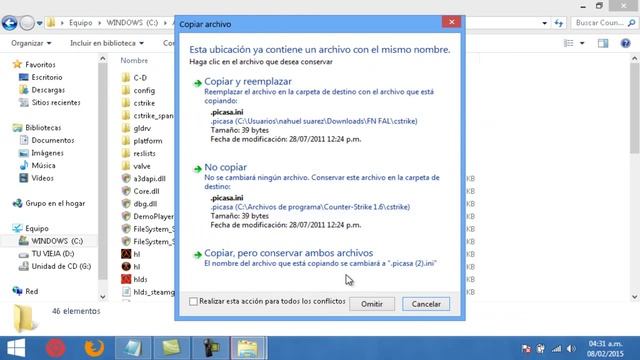Open File Explorer taskbar icon
This screenshot has width=640, height=360.
point(249,348)
